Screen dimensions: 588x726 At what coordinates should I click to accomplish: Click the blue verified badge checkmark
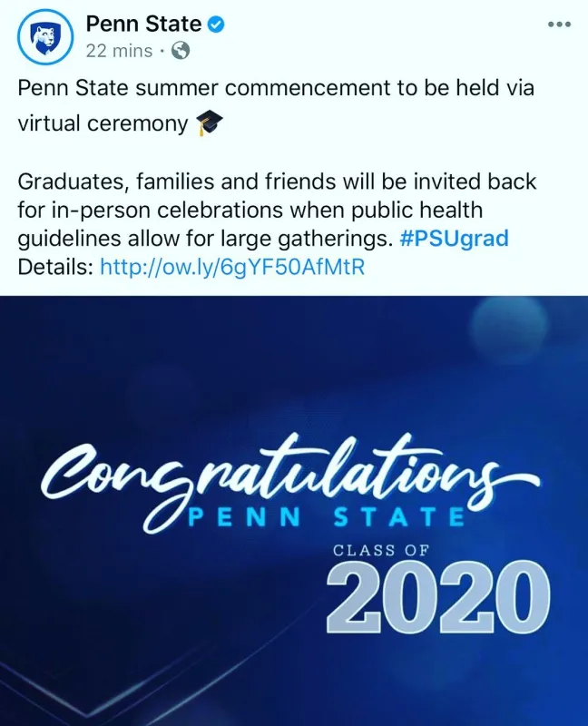(x=215, y=25)
